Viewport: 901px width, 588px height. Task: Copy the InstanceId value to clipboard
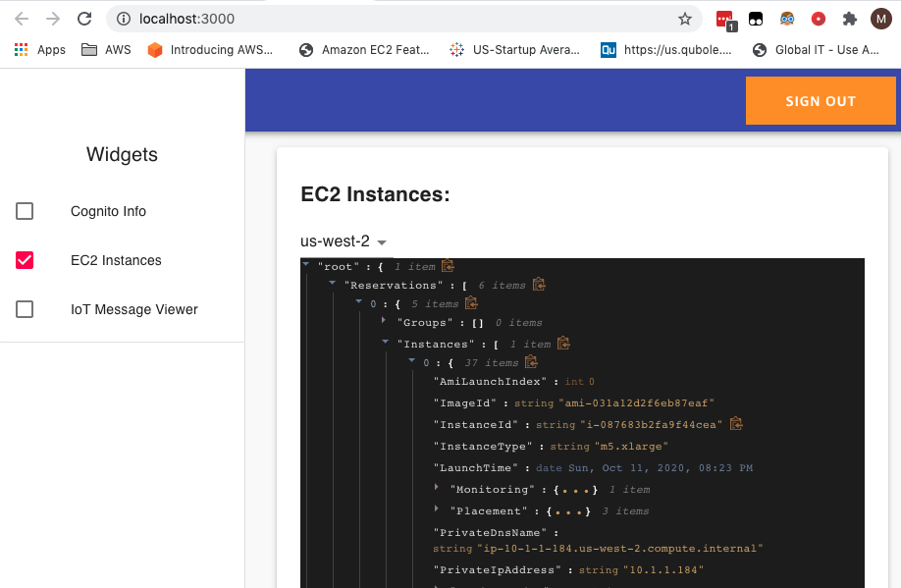tap(735, 424)
